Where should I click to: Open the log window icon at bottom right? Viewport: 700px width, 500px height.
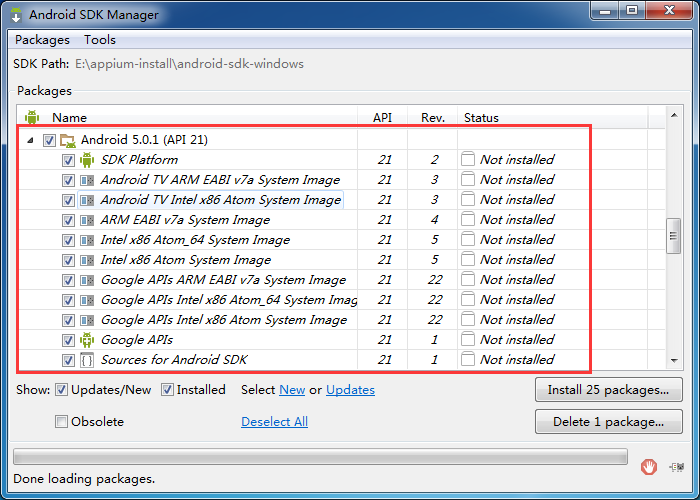[677, 467]
